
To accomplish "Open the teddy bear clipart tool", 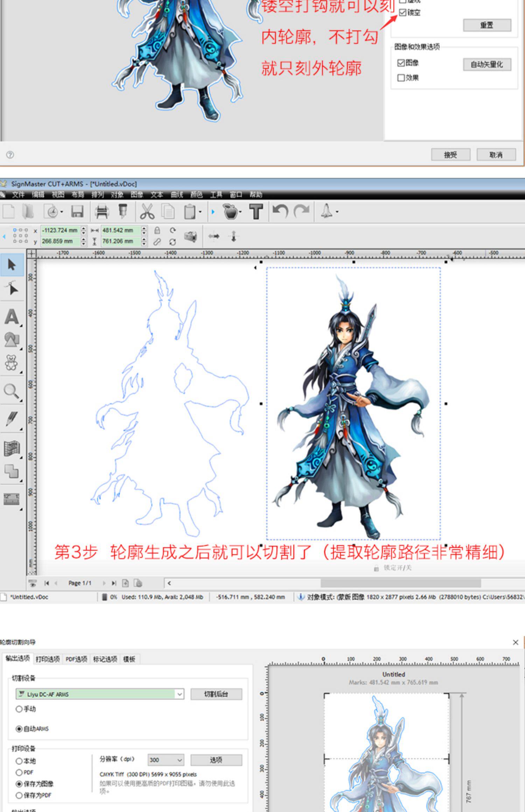I will click(12, 363).
